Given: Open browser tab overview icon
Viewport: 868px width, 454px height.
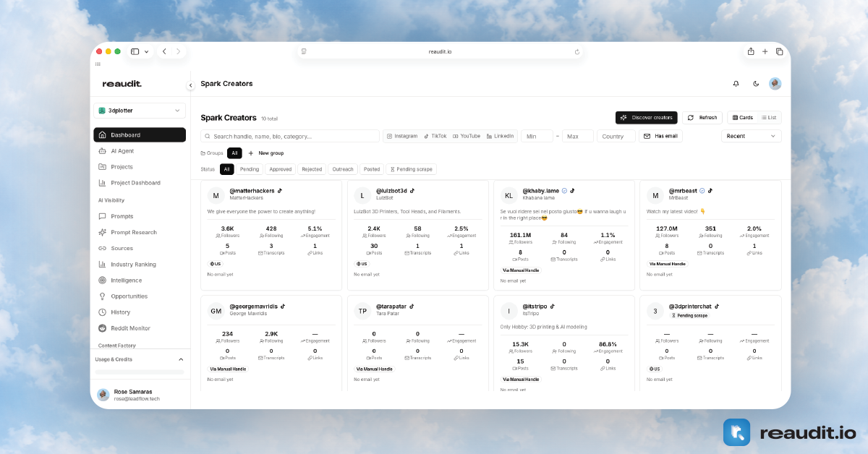Looking at the screenshot, I should (779, 51).
